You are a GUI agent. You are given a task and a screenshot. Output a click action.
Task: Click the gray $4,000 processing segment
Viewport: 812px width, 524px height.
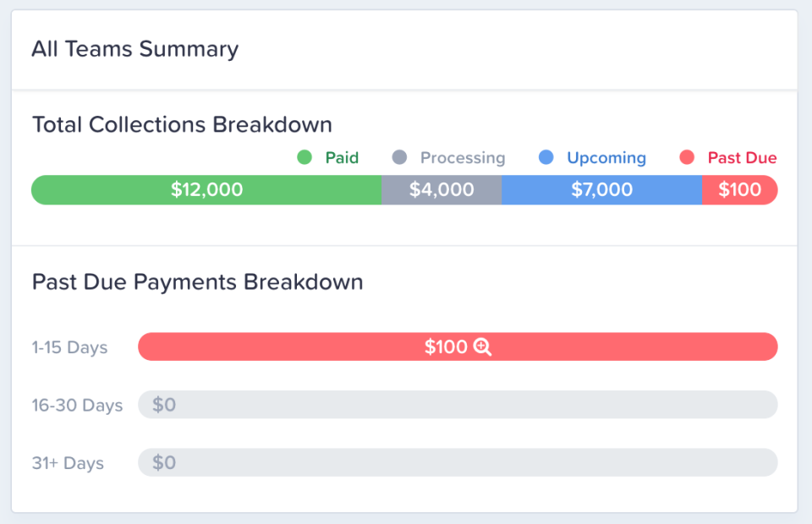442,190
